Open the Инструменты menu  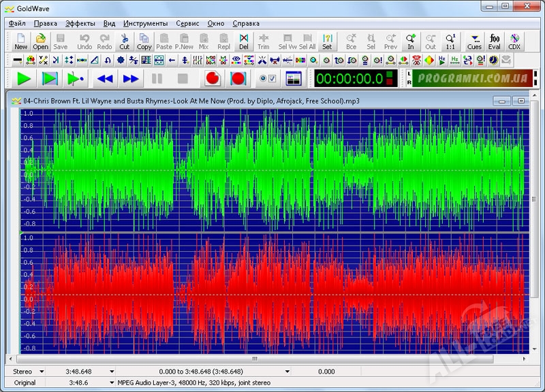[145, 23]
